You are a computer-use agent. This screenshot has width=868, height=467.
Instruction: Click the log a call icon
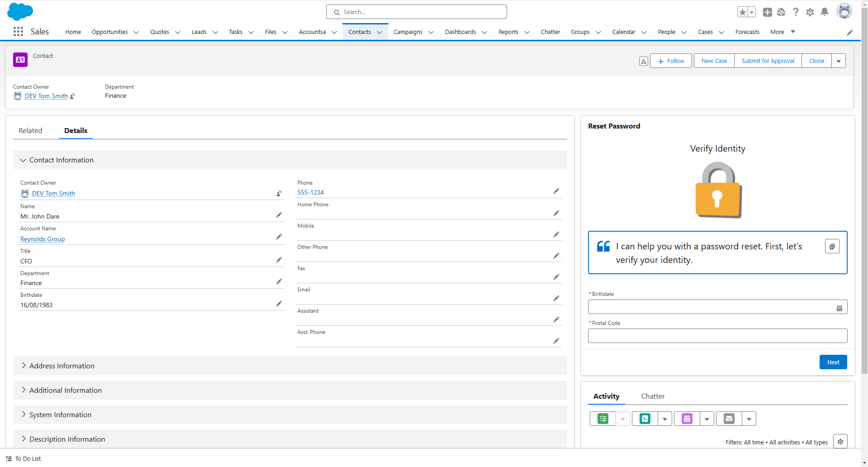tap(645, 419)
